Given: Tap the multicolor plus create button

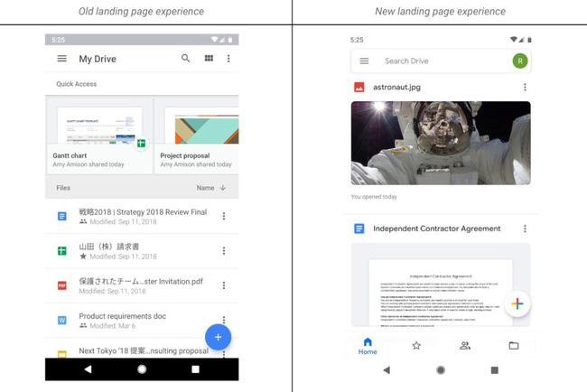Looking at the screenshot, I should (517, 303).
